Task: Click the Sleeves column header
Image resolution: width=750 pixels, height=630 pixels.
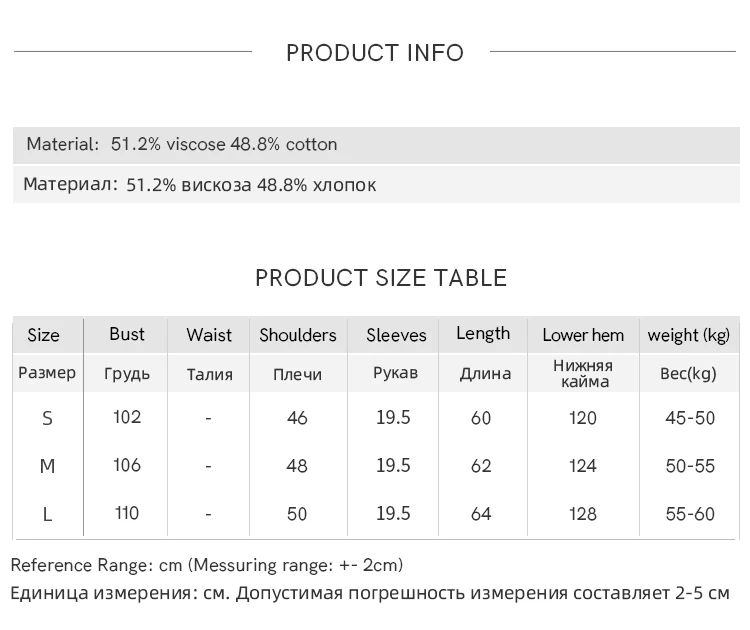Action: coord(396,335)
